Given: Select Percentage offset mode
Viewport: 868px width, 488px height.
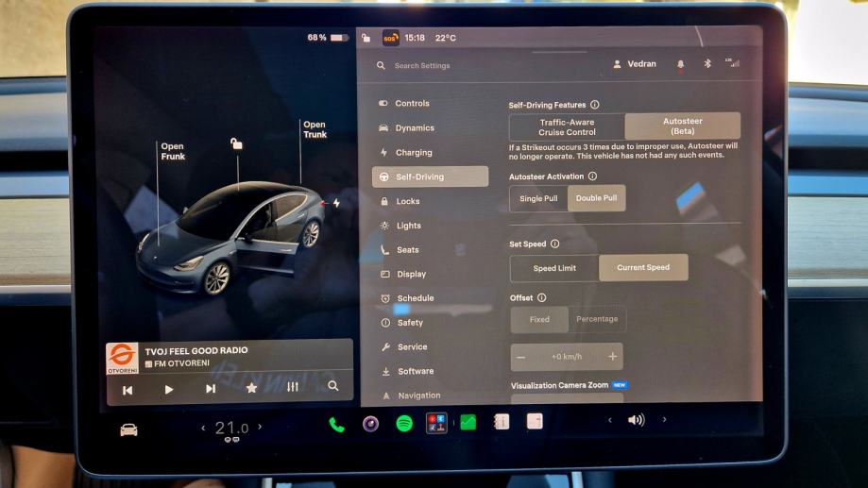Looking at the screenshot, I should pos(597,319).
